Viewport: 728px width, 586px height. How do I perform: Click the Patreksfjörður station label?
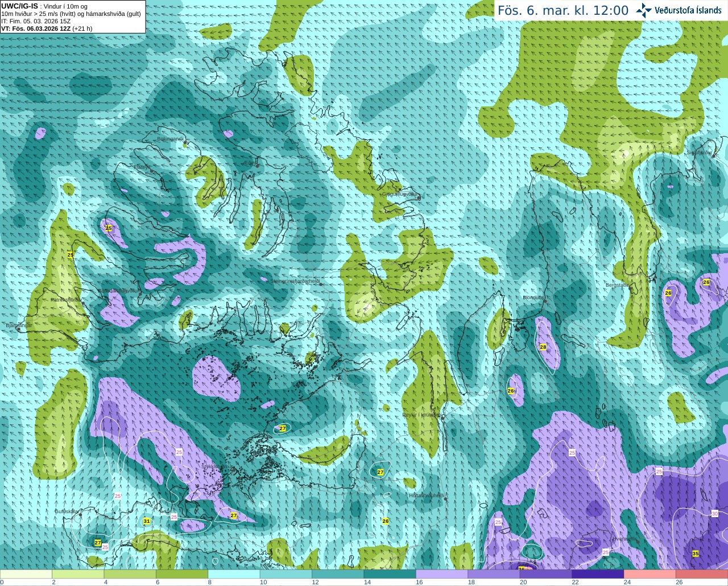click(66, 299)
